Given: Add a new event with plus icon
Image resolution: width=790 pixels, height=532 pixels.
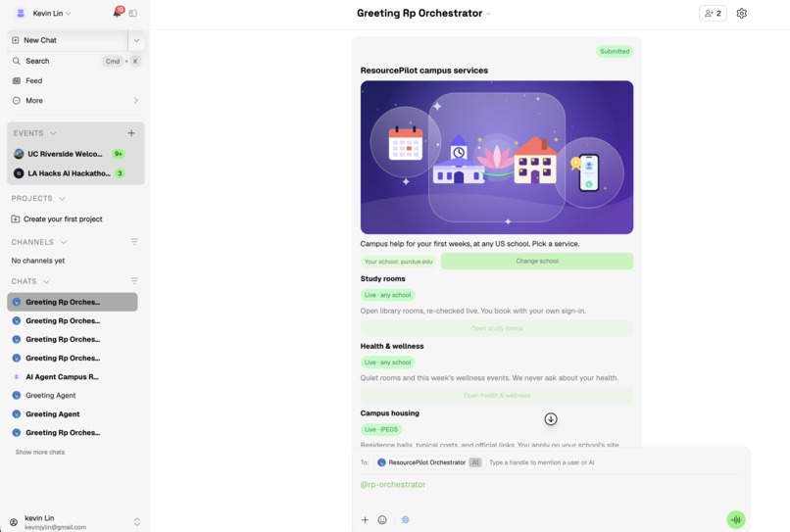Looking at the screenshot, I should click(x=131, y=133).
